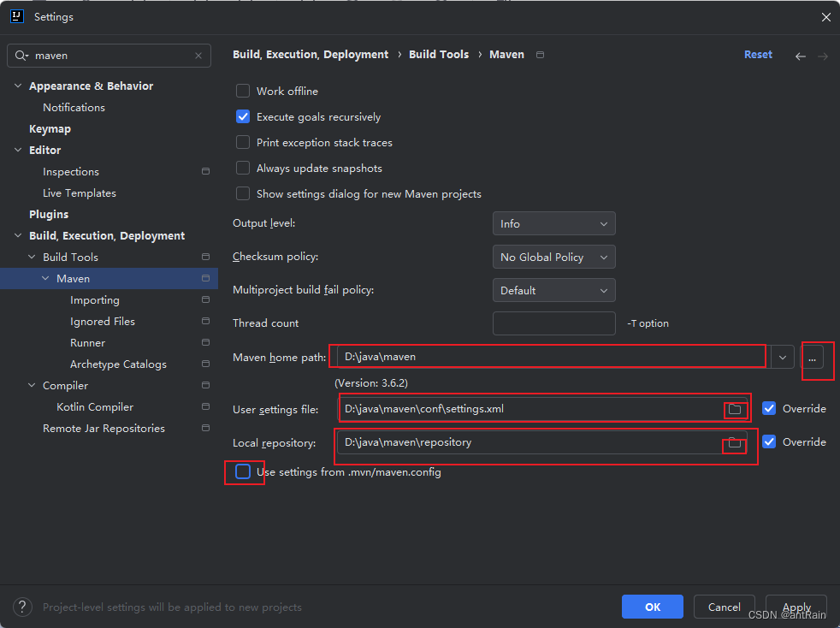Select Remote Jar Repositories in tree
Viewport: 840px width, 628px height.
(x=104, y=429)
